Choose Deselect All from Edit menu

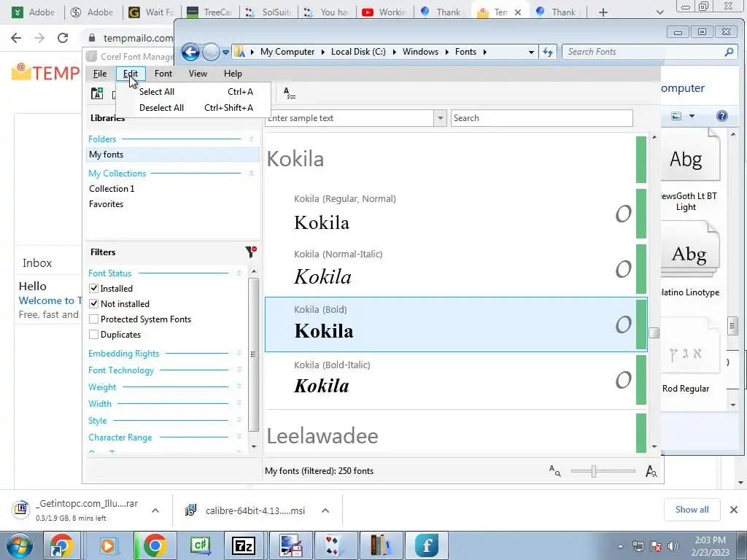point(193,108)
